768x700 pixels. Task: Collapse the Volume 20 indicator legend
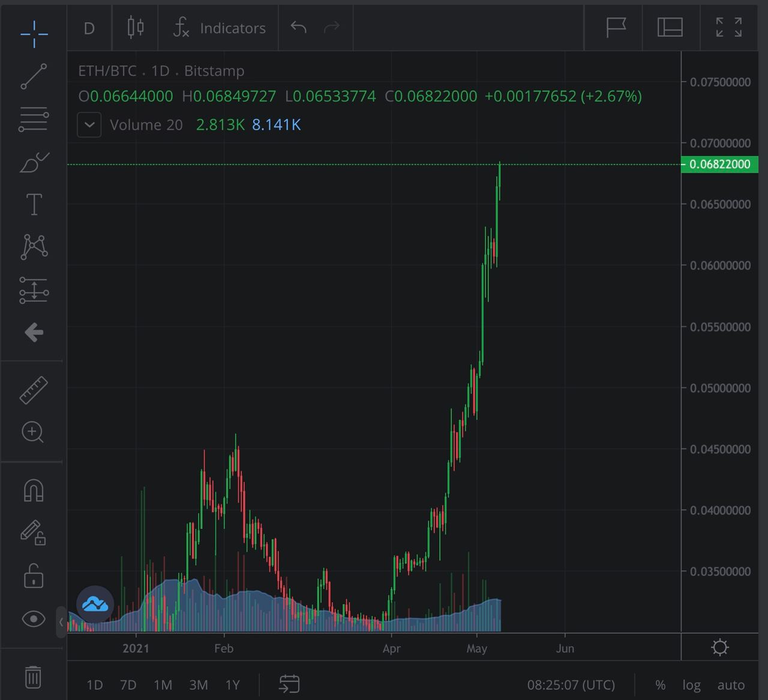click(x=89, y=125)
